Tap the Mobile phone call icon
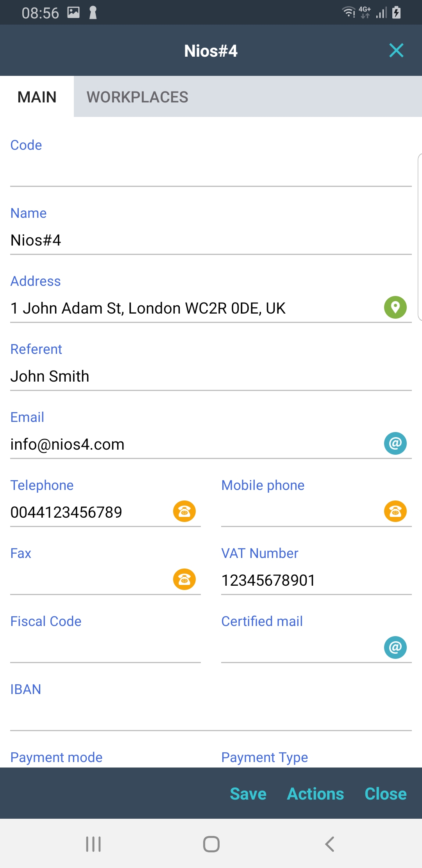This screenshot has width=422, height=868. pos(395,511)
